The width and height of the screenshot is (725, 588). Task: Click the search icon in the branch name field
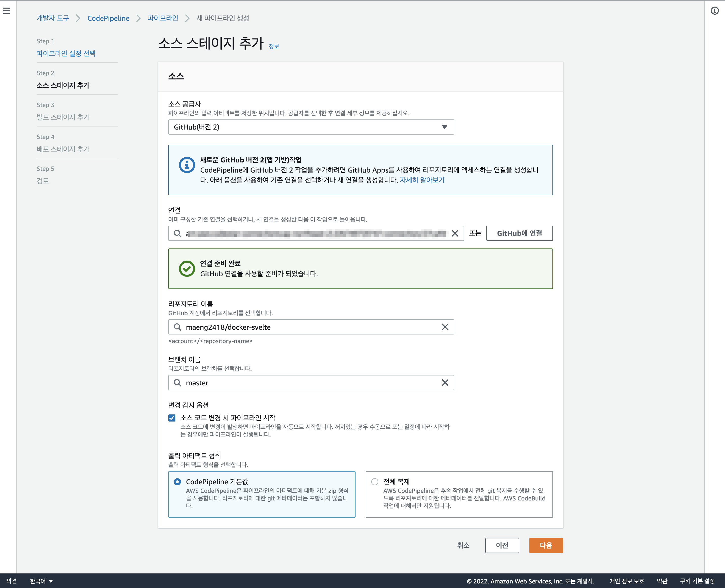pos(178,382)
